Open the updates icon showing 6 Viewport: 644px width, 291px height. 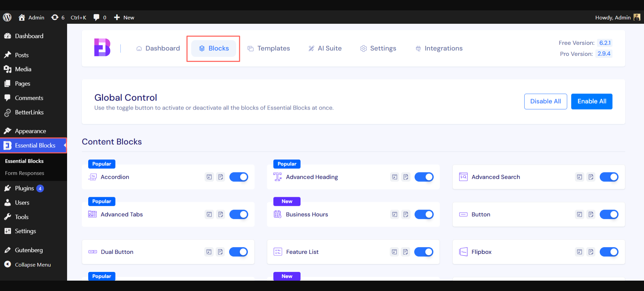click(58, 17)
